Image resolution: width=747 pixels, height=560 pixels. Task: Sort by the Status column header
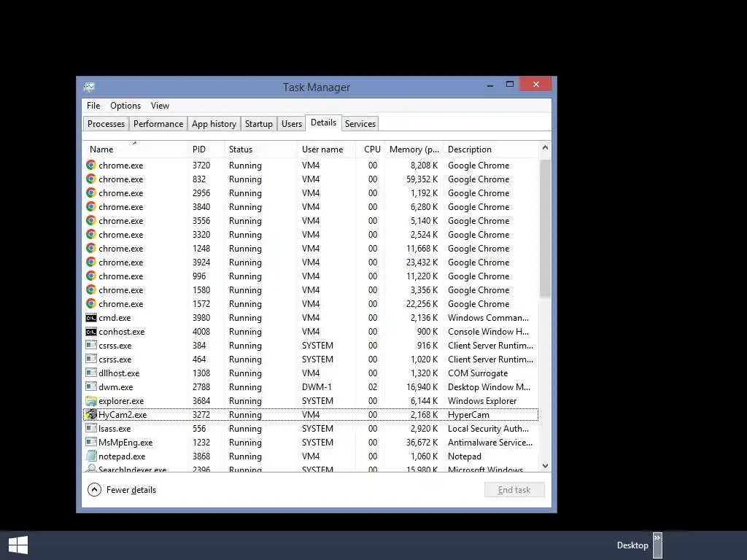[x=260, y=149]
